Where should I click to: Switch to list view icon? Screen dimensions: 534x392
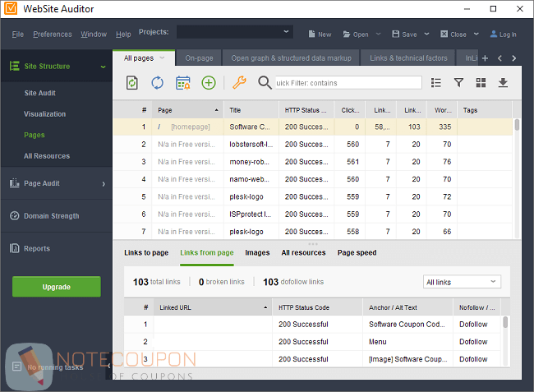436,83
